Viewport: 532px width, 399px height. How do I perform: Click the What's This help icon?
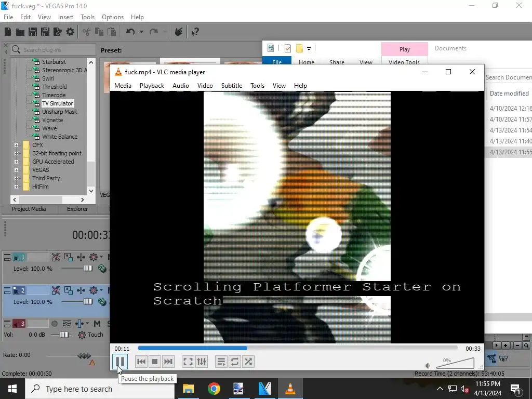coord(195,32)
